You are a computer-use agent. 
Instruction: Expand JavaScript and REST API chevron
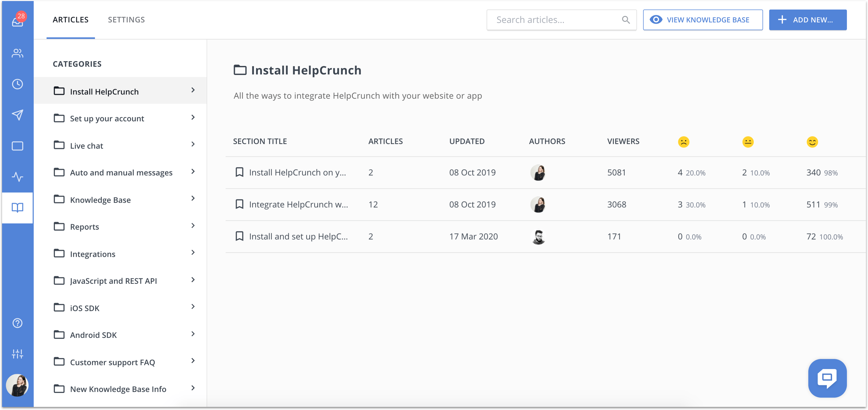[x=193, y=280]
